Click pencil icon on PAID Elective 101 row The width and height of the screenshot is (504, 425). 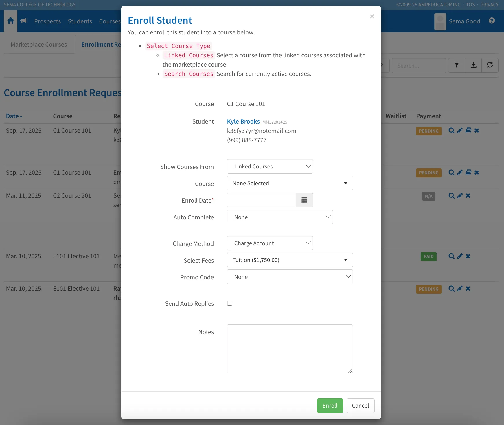coord(460,256)
